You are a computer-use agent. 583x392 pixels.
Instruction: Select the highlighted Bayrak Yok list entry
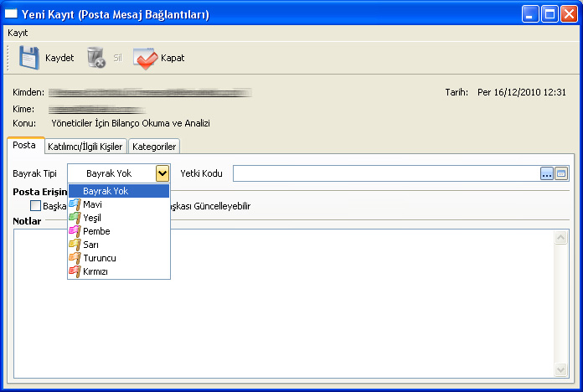point(117,191)
